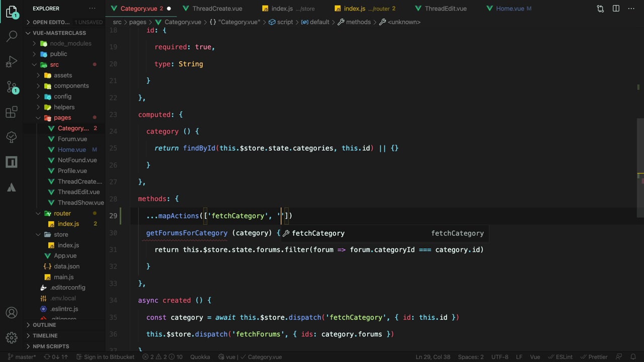Open the Accounts icon in activity bar
The width and height of the screenshot is (644, 362).
pyautogui.click(x=11, y=313)
